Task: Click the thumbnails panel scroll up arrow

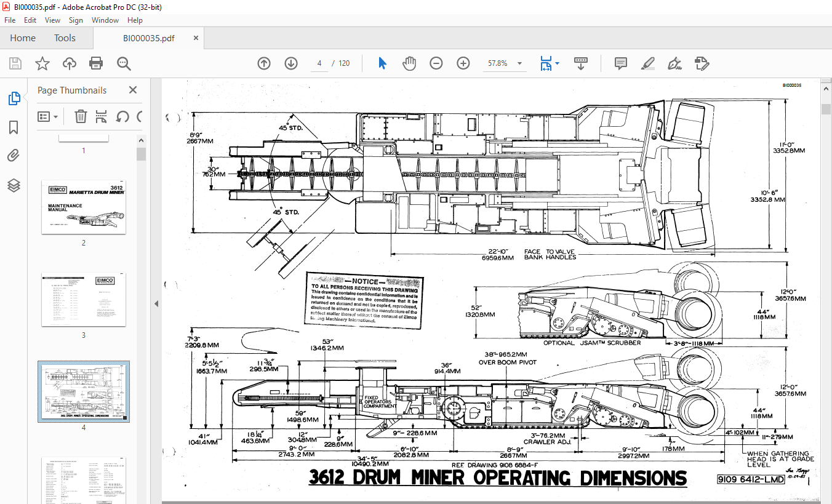Action: click(142, 139)
